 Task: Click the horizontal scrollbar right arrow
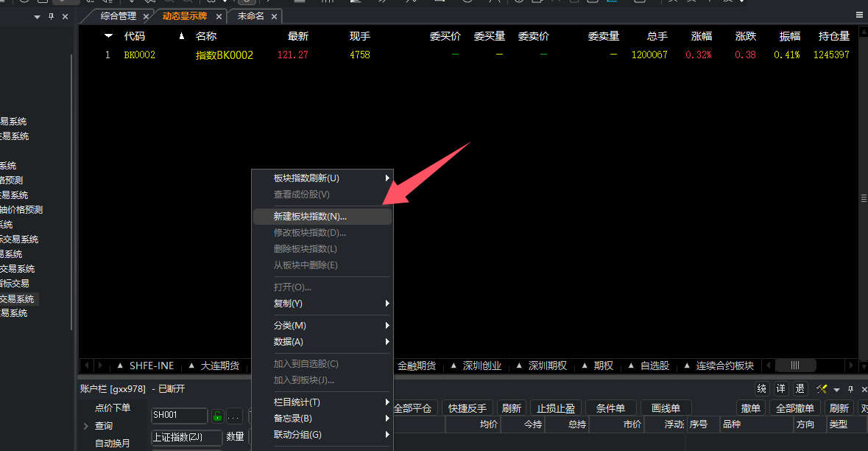[851, 366]
